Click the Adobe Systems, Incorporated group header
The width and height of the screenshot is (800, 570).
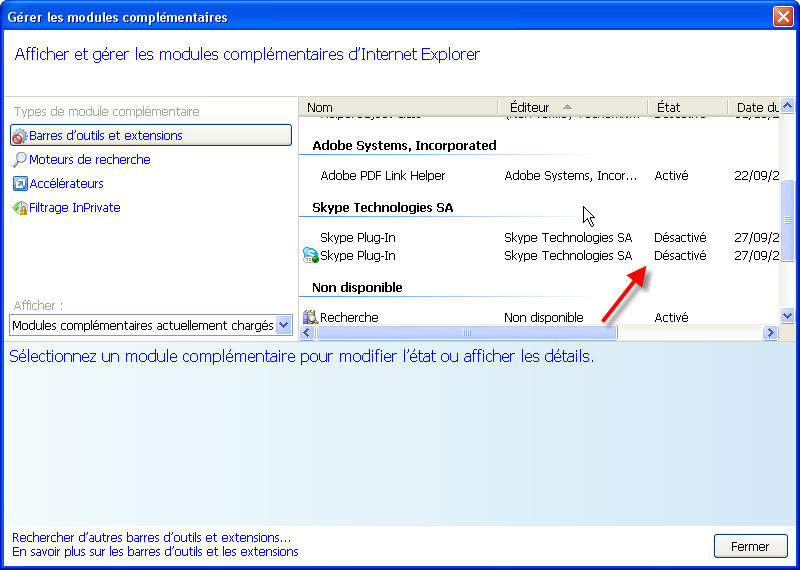(x=404, y=146)
